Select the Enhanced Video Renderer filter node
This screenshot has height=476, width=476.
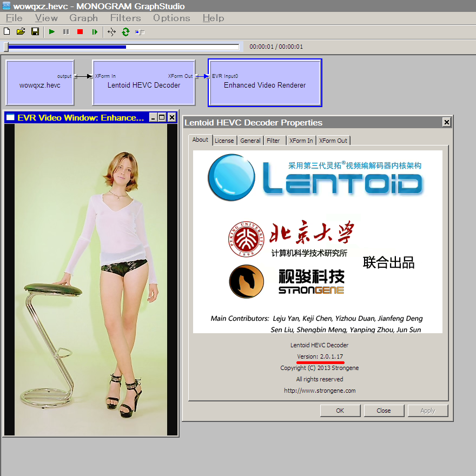[265, 83]
